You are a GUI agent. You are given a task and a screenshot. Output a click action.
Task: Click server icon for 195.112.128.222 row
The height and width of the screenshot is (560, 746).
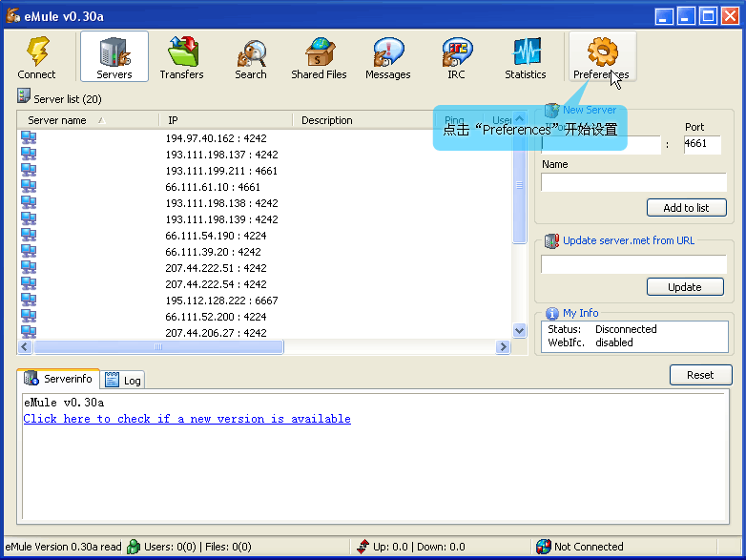tap(29, 300)
